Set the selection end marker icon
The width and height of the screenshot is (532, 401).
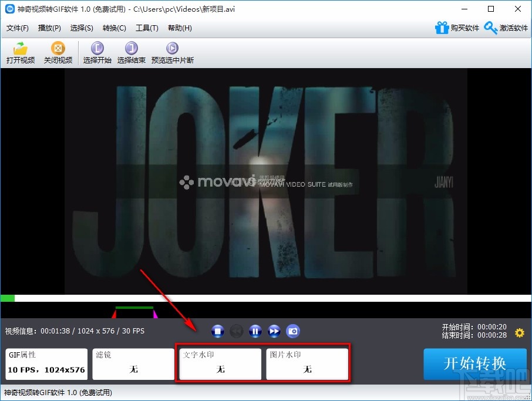tap(132, 48)
